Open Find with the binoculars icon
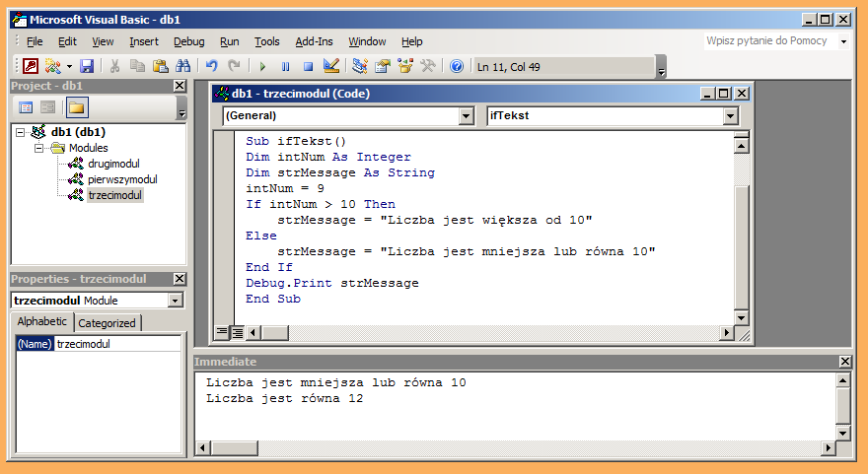Image resolution: width=868 pixels, height=474 pixels. coord(182,66)
